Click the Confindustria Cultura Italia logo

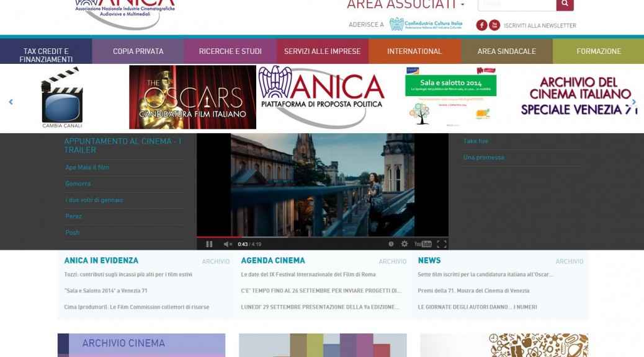pos(426,24)
